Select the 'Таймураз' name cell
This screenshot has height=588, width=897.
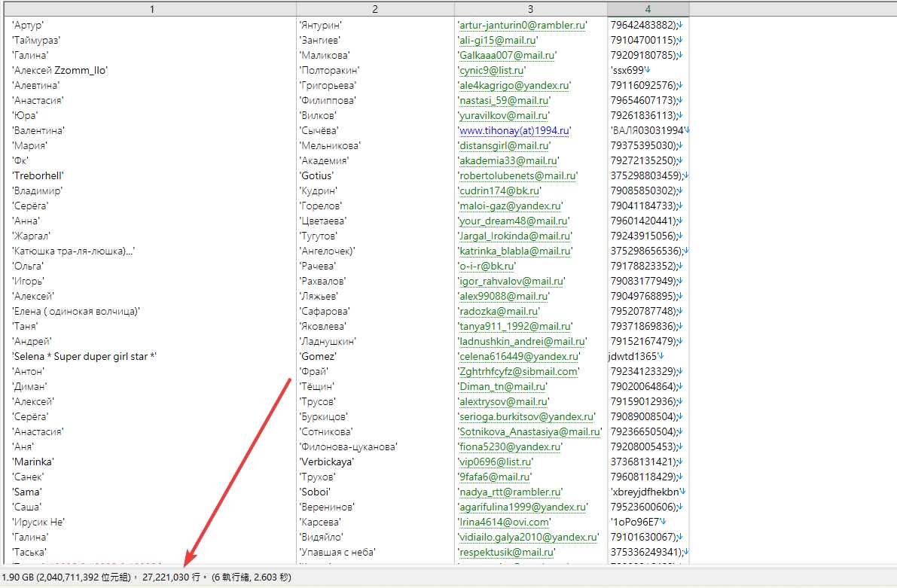coord(36,40)
